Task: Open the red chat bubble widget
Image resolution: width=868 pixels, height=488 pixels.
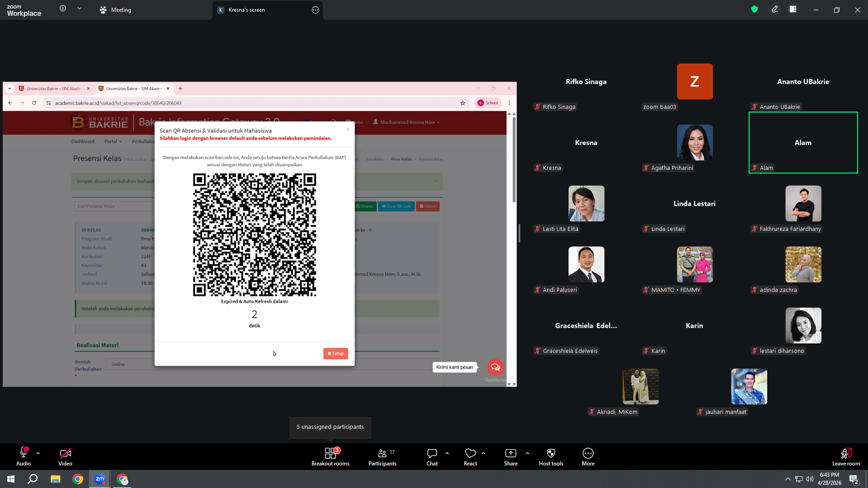Action: (x=495, y=367)
